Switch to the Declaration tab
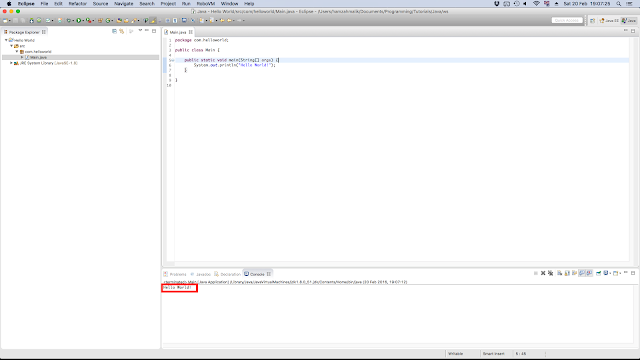Viewport: 640px width, 360px height. pyautogui.click(x=228, y=274)
